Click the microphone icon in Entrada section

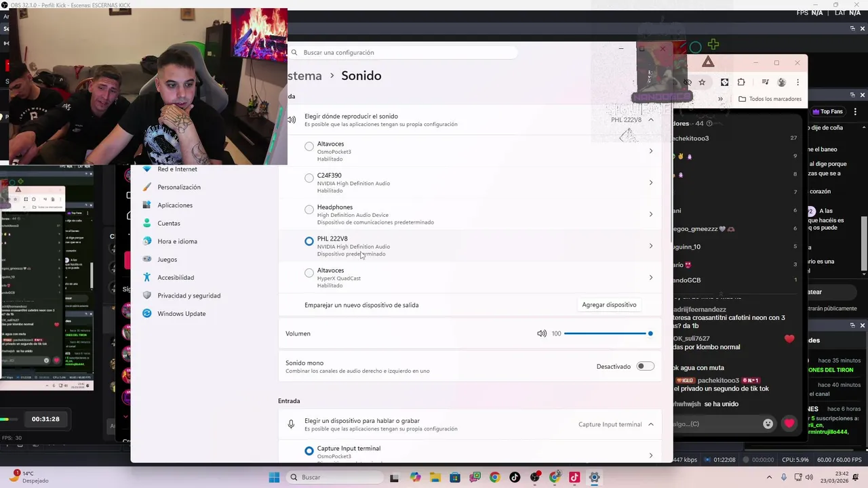[291, 424]
